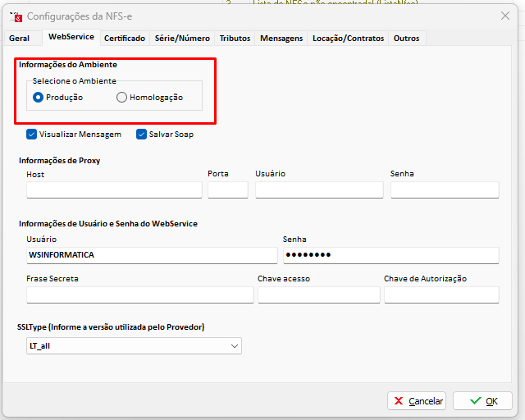The image size is (525, 420).
Task: Click the app icon in title bar
Action: tap(15, 16)
